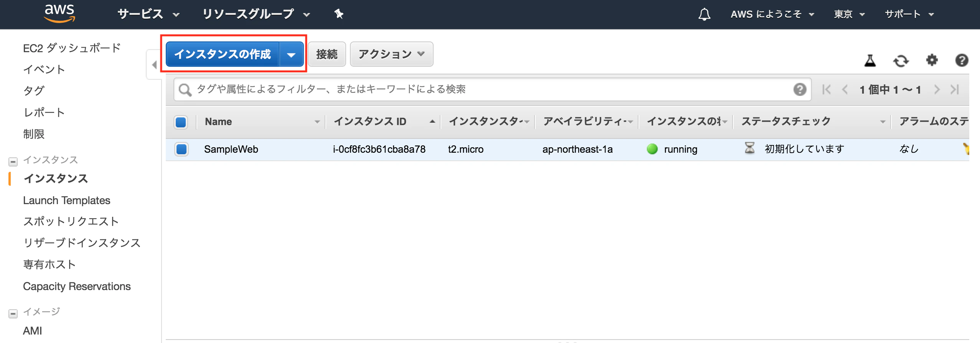980x343 pixels.
Task: Click the インスタンスの作成 button
Action: pyautogui.click(x=223, y=54)
